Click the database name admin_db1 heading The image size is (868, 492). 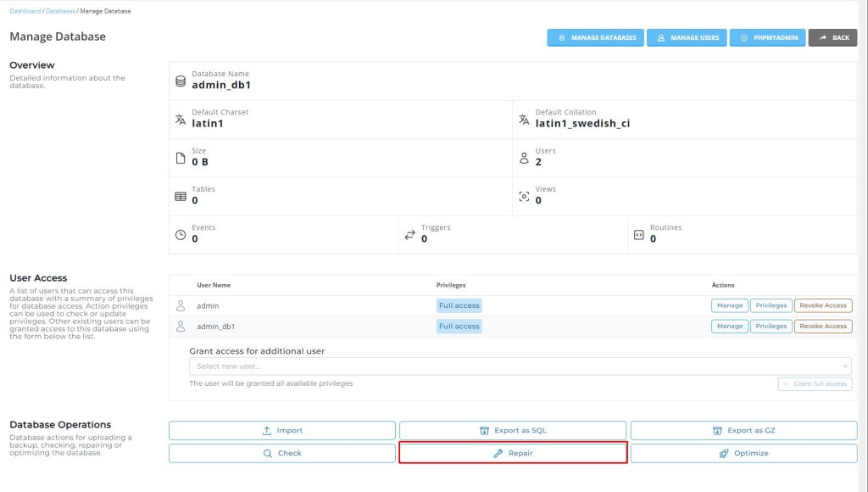221,85
